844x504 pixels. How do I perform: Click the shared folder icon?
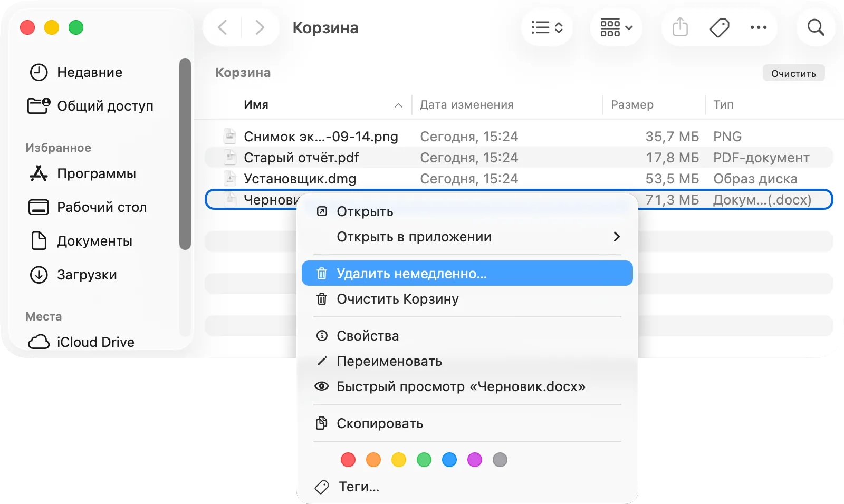coord(39,105)
